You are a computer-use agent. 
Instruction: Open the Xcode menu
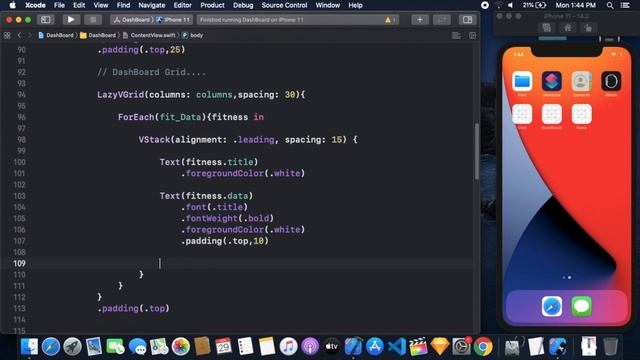coord(35,5)
